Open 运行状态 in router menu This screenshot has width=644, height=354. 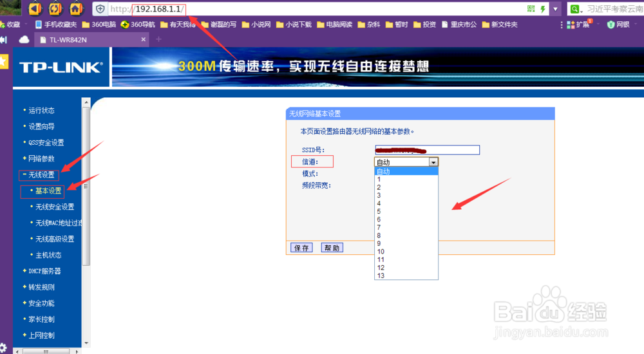(x=41, y=111)
